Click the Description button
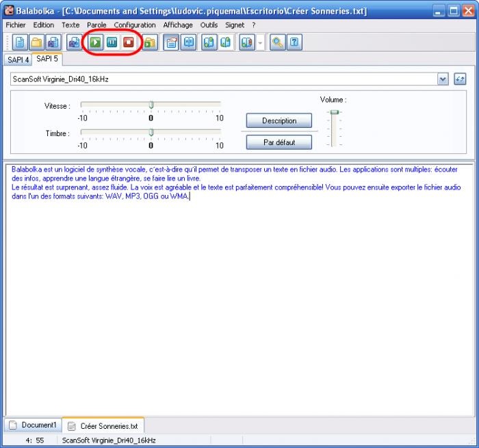The height and width of the screenshot is (448, 479). point(279,120)
